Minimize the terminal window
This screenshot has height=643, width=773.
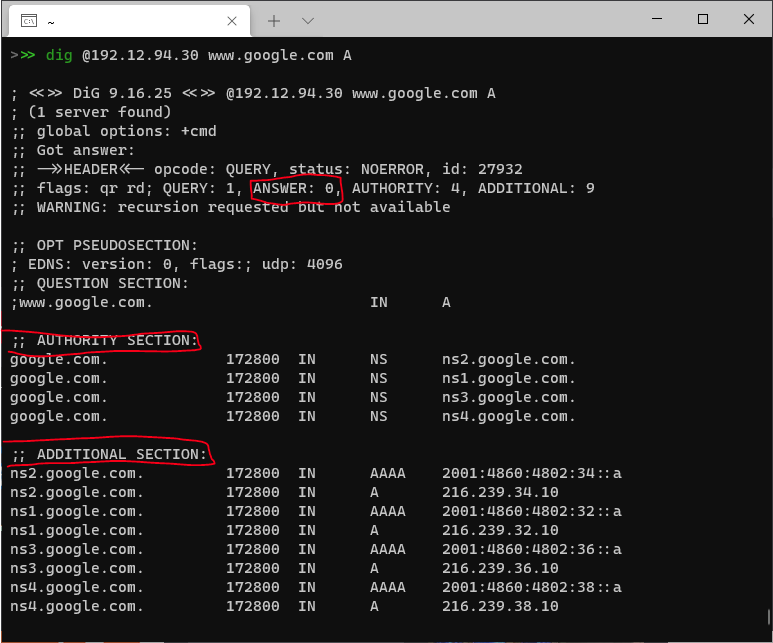657,19
